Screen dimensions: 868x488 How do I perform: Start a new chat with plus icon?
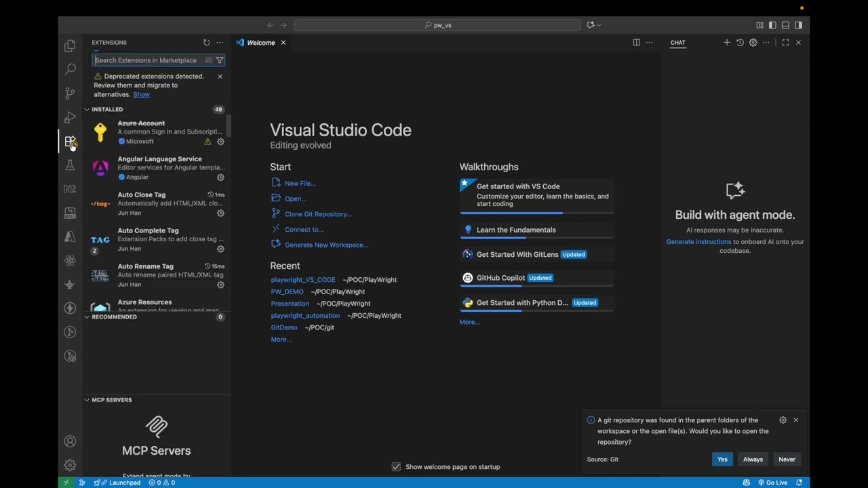point(727,42)
